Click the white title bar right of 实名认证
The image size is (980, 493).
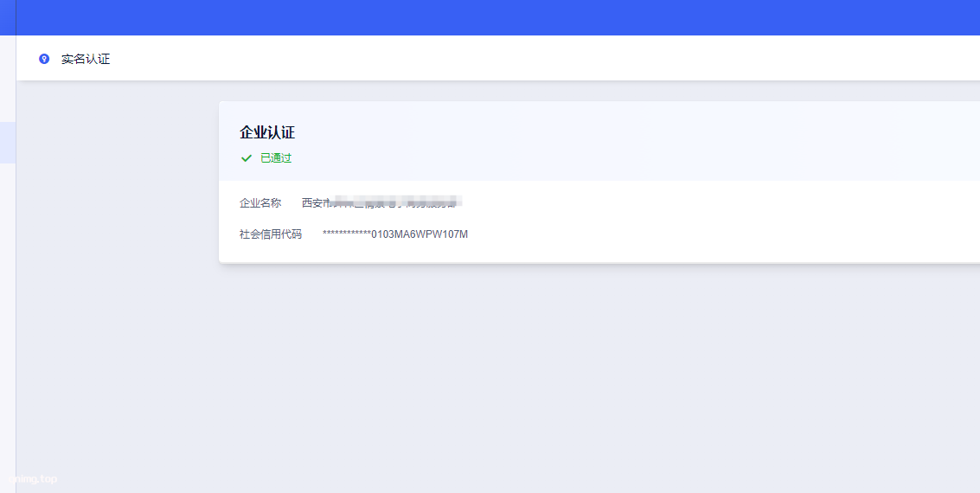coord(519,59)
